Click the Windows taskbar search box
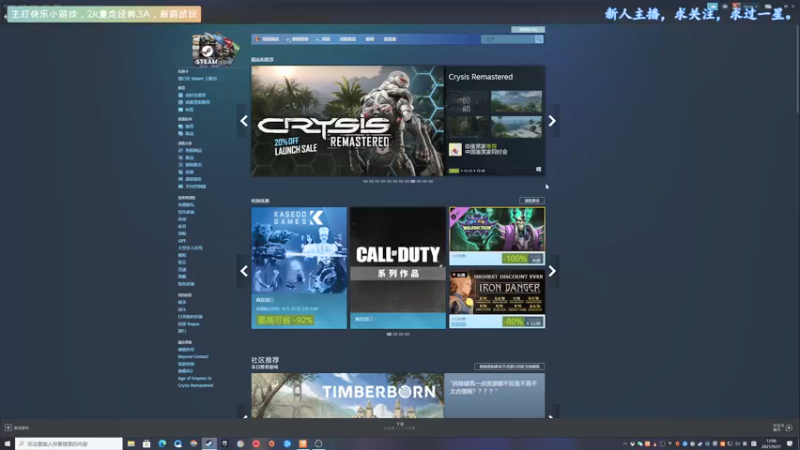This screenshot has width=800, height=450. (69, 444)
